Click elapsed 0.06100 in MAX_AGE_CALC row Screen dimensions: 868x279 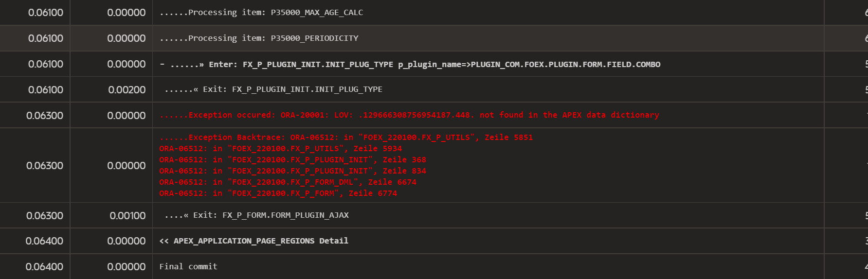point(46,13)
